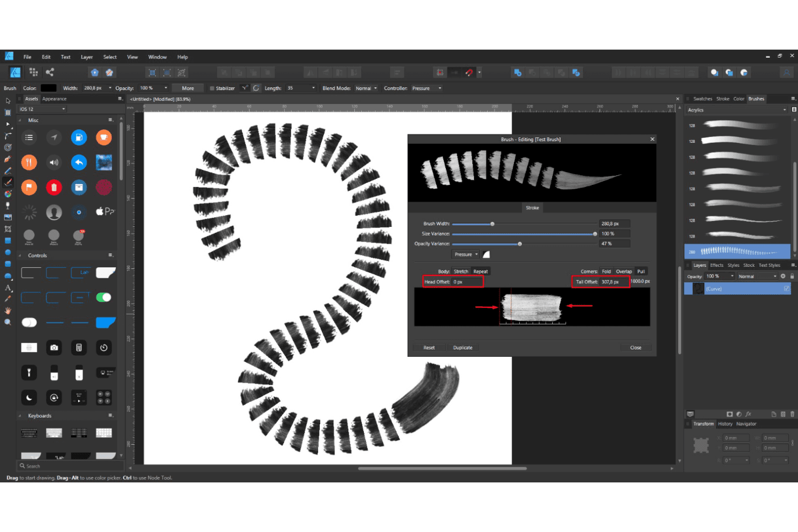
Task: Click the Reset button in brush dialog
Action: [x=429, y=348]
